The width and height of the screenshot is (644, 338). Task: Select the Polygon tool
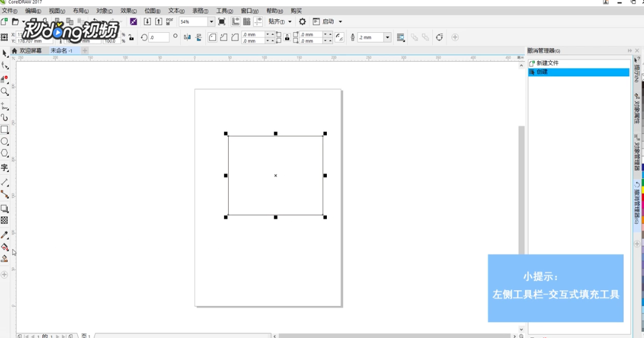pos(4,153)
